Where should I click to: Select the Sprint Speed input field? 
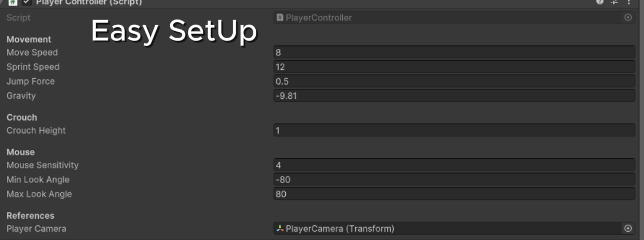454,67
